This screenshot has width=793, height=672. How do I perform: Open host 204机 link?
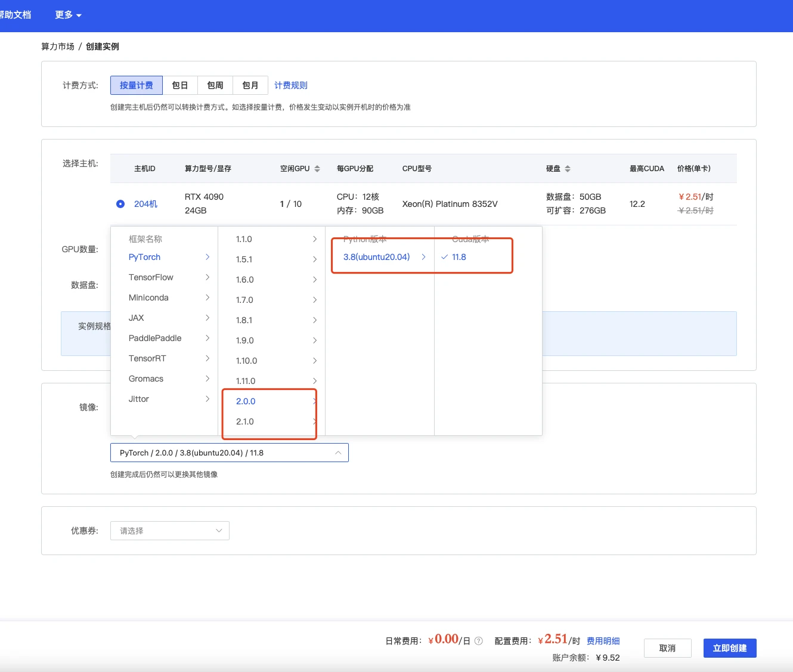pos(145,204)
